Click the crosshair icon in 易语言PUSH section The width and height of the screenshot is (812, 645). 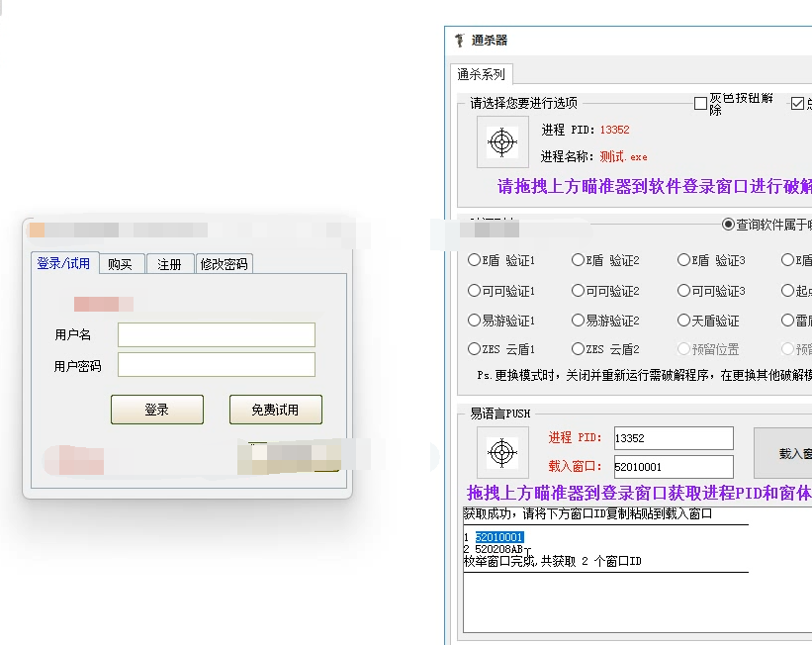502,453
